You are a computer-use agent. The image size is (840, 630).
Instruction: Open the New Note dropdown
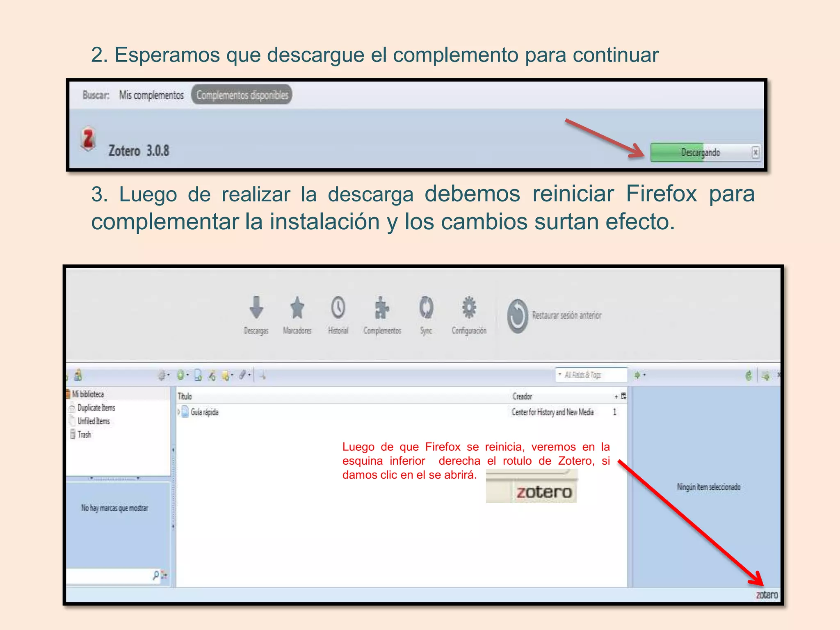(227, 375)
